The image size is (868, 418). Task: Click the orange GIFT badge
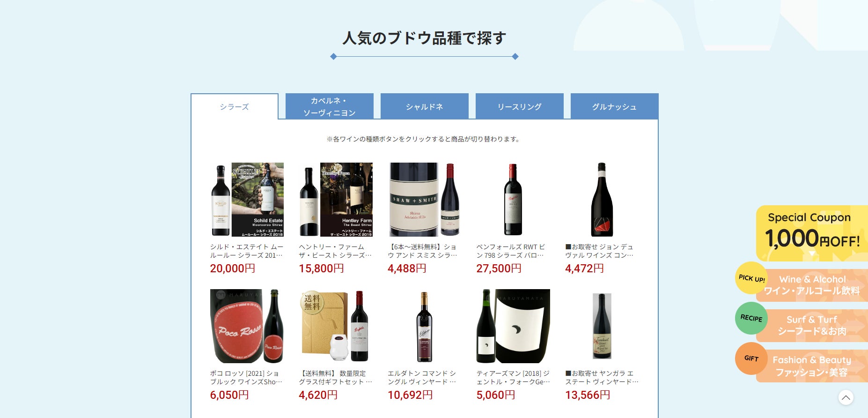751,358
